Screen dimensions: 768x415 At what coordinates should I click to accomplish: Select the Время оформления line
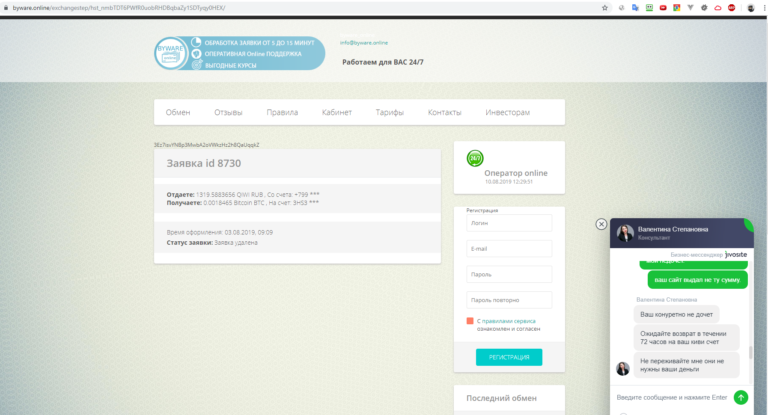219,232
